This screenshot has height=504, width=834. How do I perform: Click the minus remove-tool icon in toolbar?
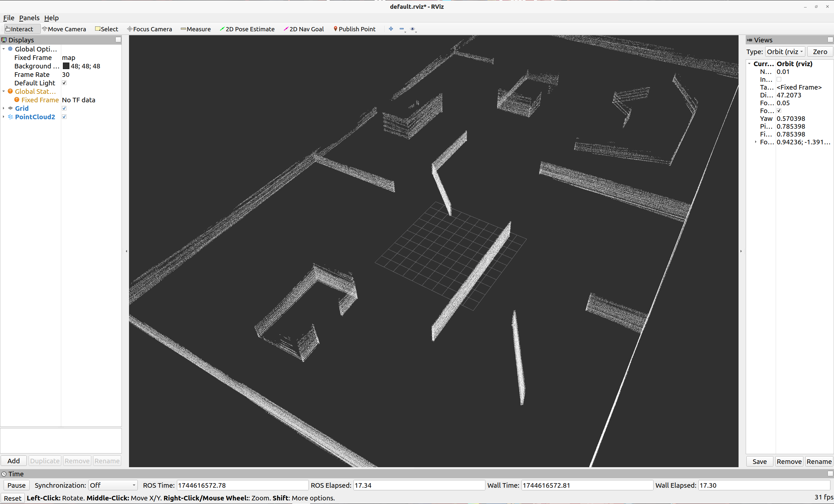click(401, 29)
